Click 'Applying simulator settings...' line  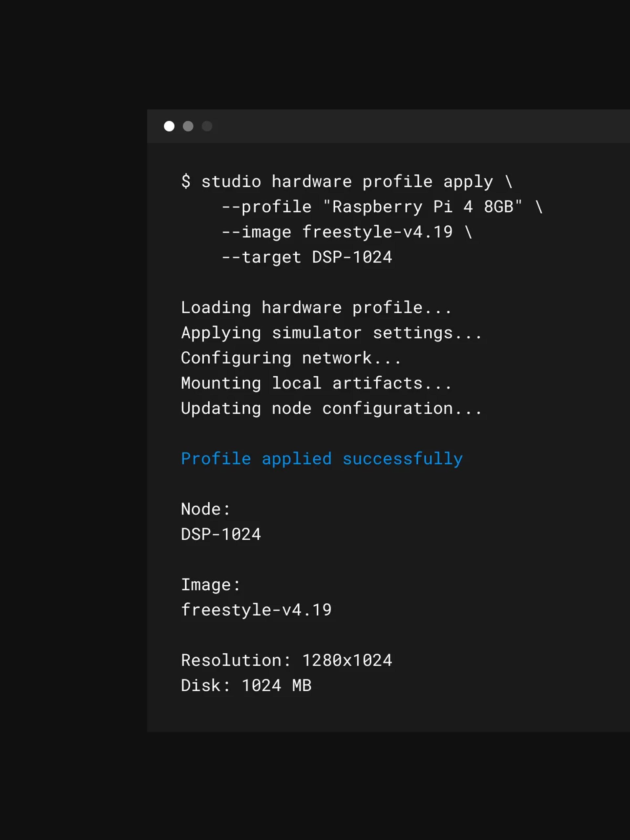click(x=331, y=333)
